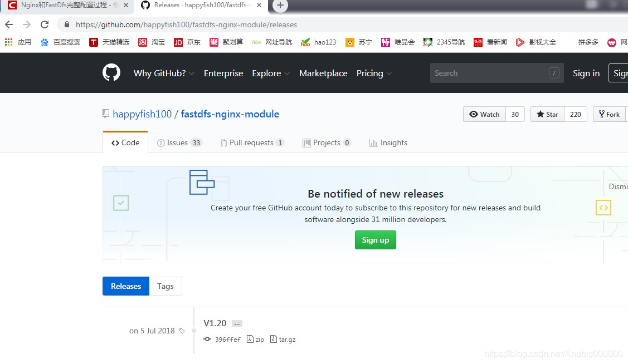Go to GitHub home via Octocat logo
This screenshot has height=364, width=628.
point(111,73)
